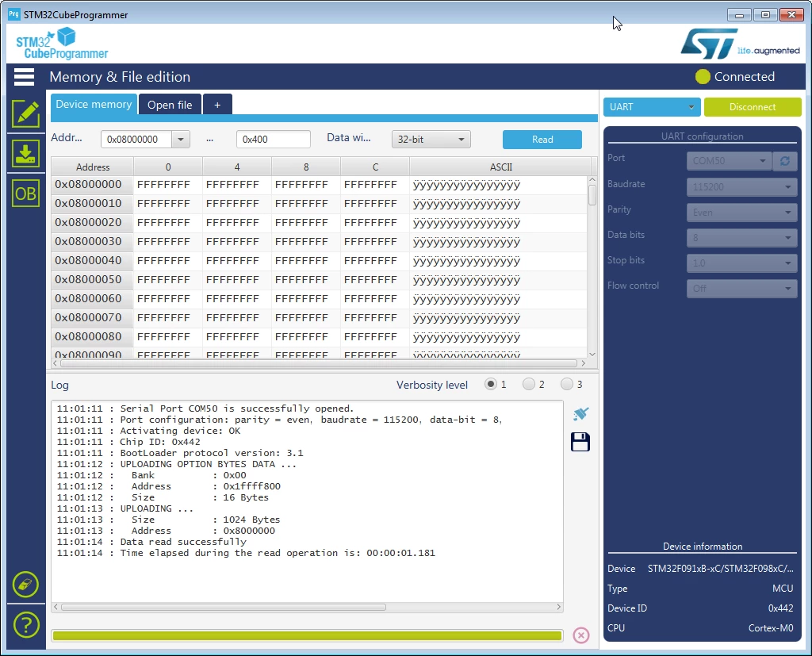Image resolution: width=812 pixels, height=656 pixels.
Task: Open the Option Bytes OB icon
Action: tap(26, 194)
